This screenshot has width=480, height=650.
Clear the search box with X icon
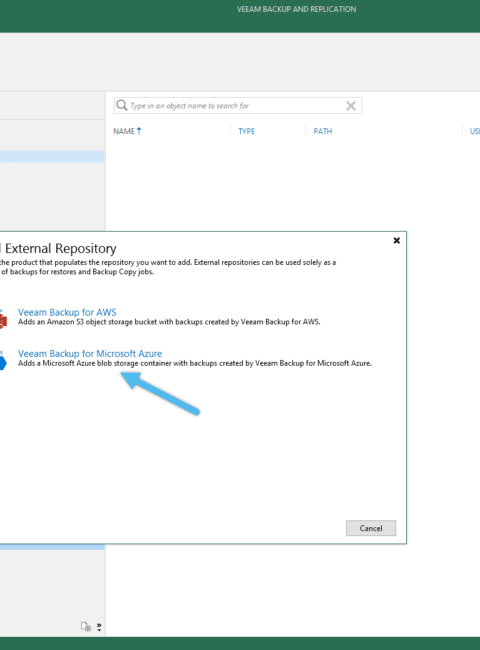click(x=351, y=106)
